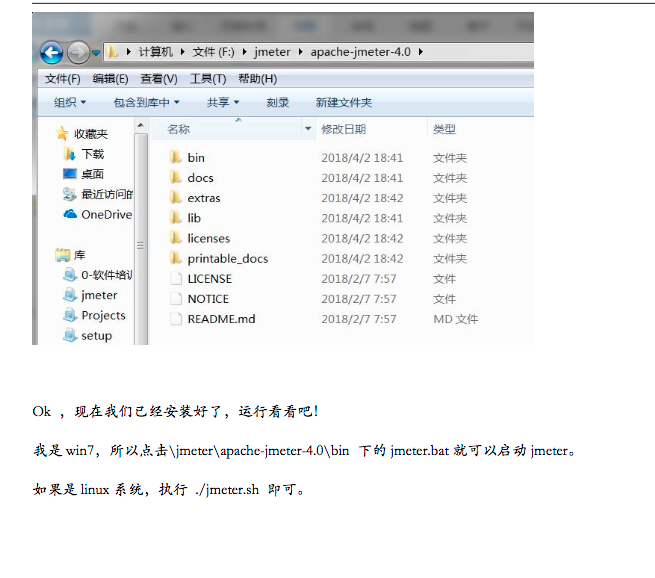Select the printable_docs folder name
The width and height of the screenshot is (655, 578).
click(228, 259)
